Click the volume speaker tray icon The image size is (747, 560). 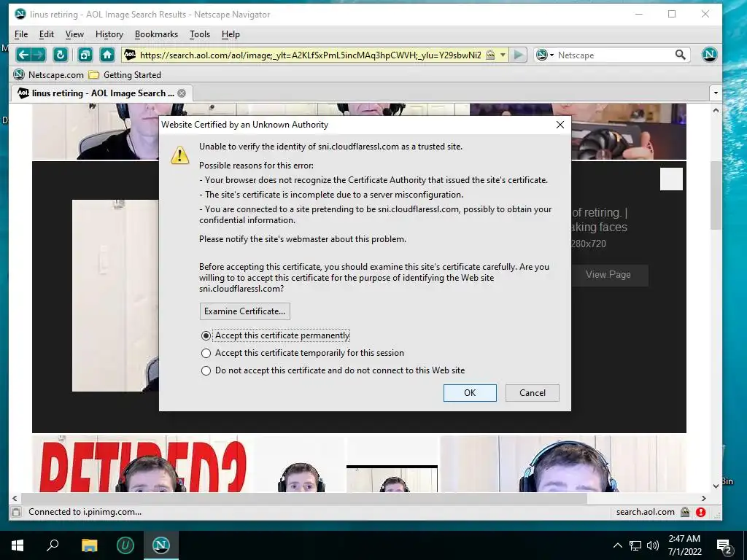click(653, 545)
